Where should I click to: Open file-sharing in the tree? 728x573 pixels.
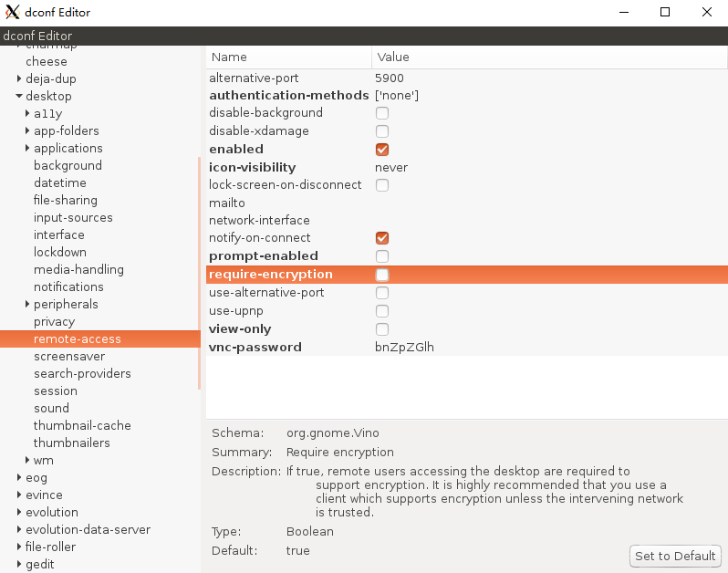66,200
